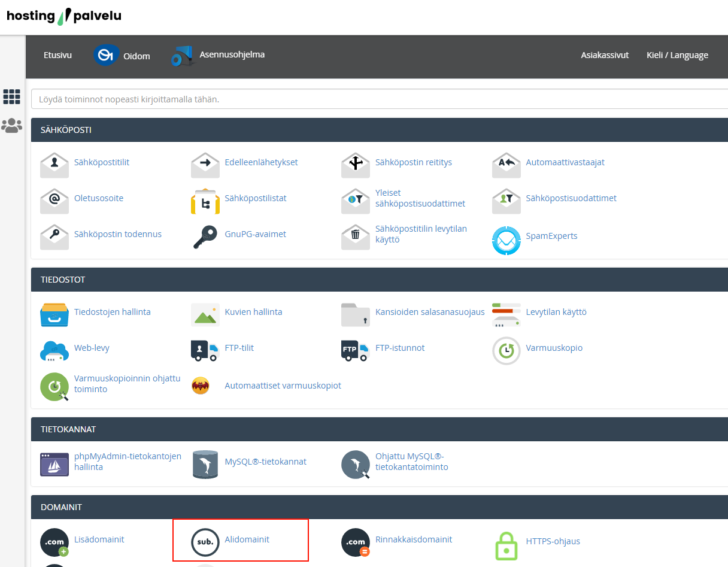The image size is (728, 567).
Task: Collapse the TIEDOSTOT section header
Action: [x=63, y=280]
